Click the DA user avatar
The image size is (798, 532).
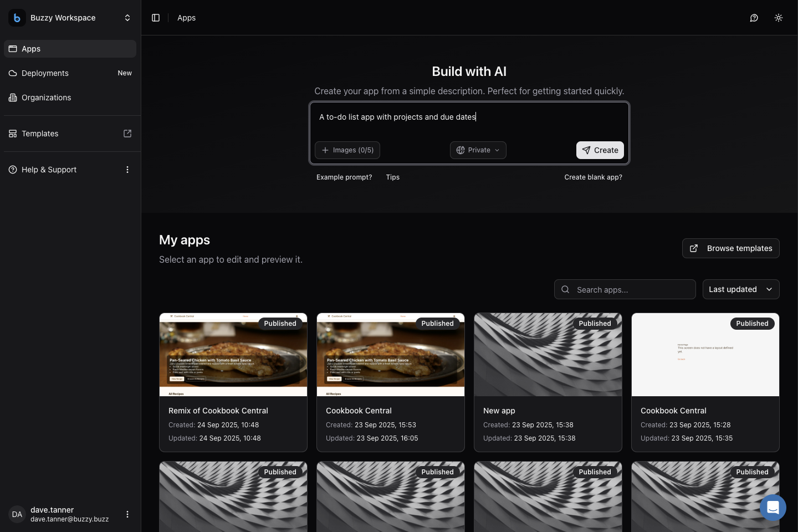[x=17, y=514]
